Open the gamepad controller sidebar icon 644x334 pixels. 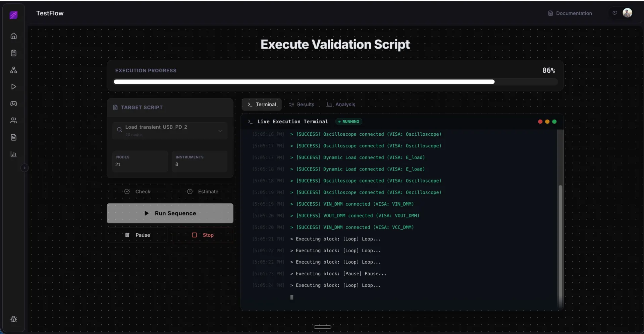[13, 104]
